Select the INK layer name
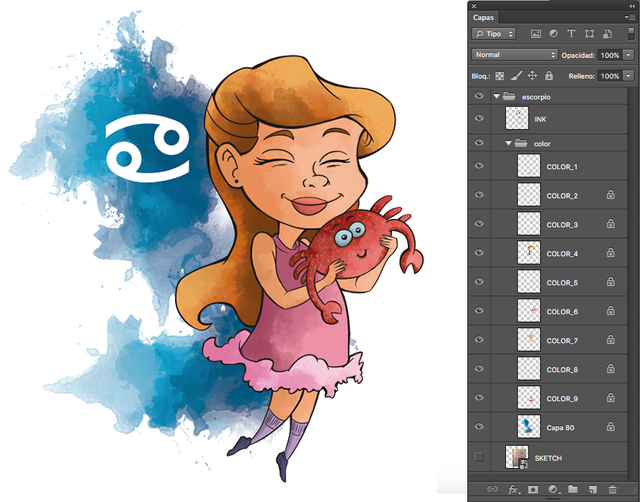Screen dimensions: 640x502 point(540,119)
